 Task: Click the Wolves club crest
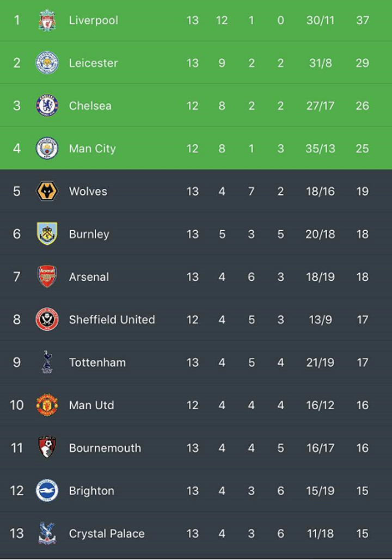tap(47, 191)
